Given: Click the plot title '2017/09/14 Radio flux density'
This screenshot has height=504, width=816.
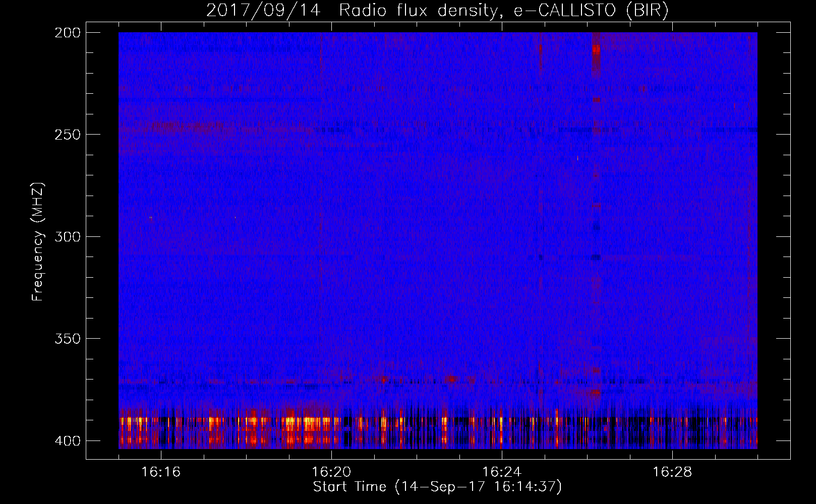Looking at the screenshot, I should coord(437,10).
